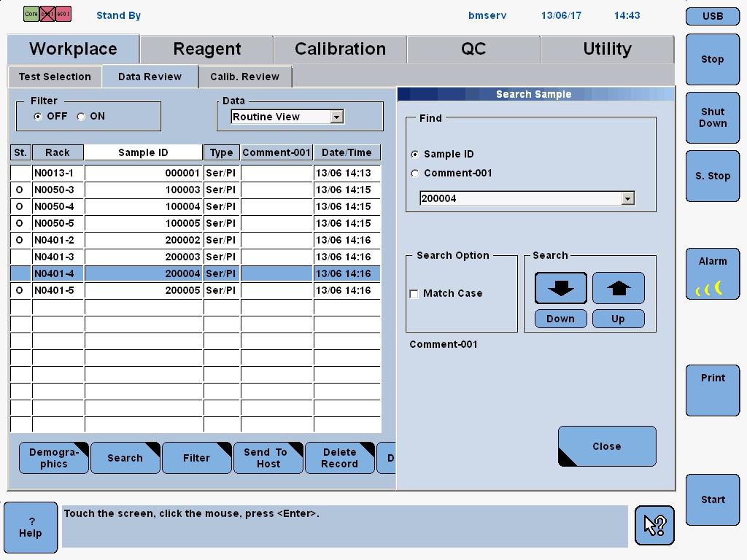Click the St. column header

coord(20,153)
